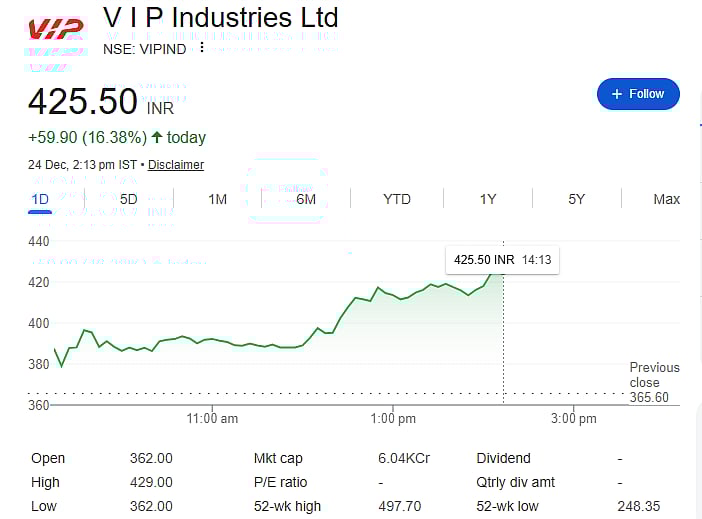Open the Disclaimer link
Image resolution: width=702 pixels, height=519 pixels.
coord(176,165)
